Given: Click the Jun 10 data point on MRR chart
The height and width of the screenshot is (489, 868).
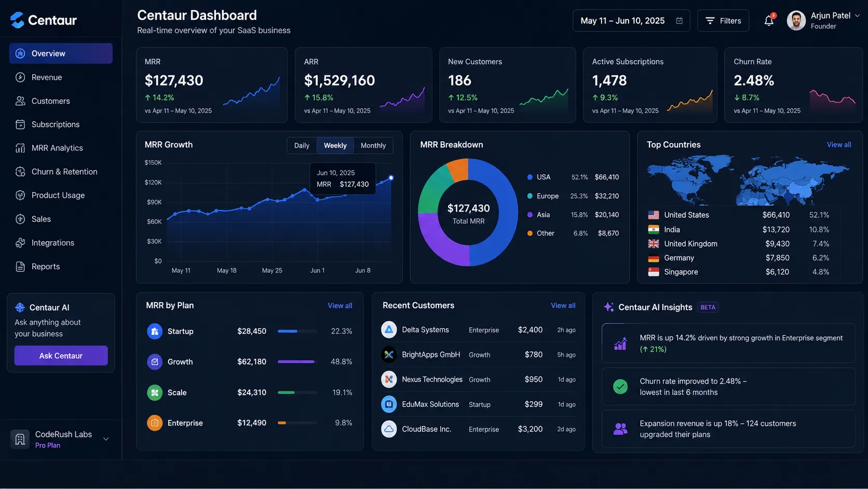Looking at the screenshot, I should tap(391, 178).
